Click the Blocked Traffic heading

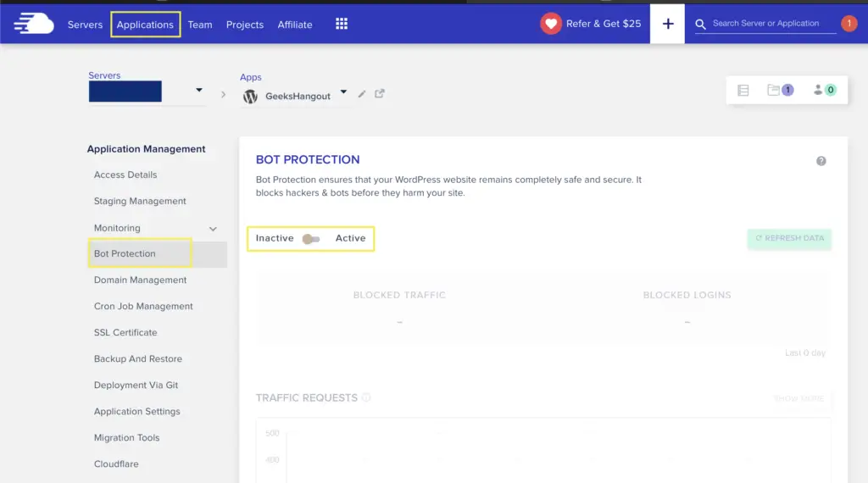coord(399,295)
